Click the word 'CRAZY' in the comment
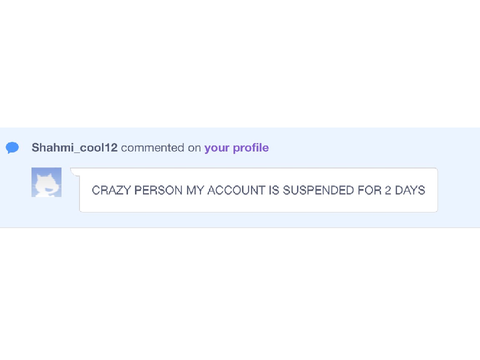Image resolution: width=480 pixels, height=360 pixels. click(x=111, y=190)
